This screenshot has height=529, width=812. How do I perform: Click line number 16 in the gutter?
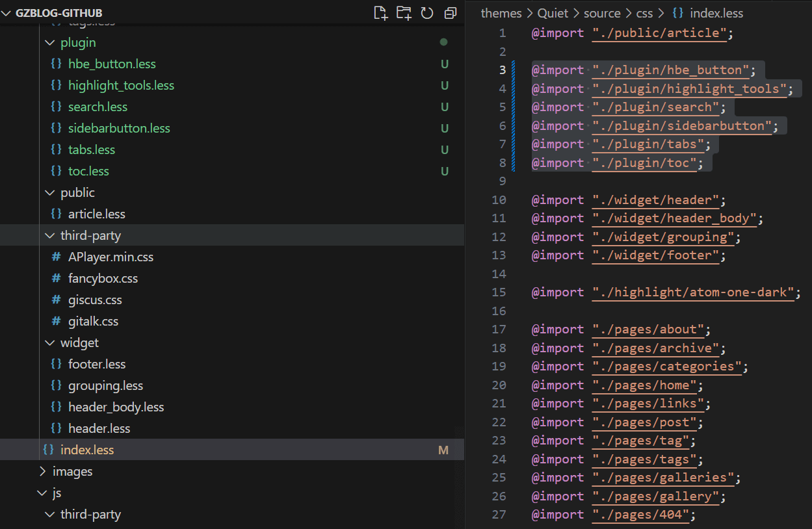(499, 311)
